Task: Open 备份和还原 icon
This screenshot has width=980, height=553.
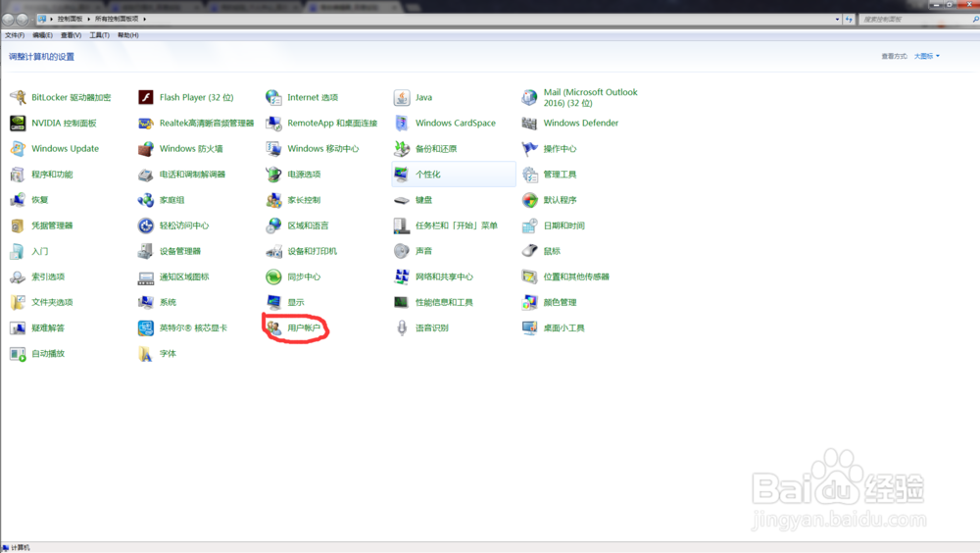Action: (401, 148)
